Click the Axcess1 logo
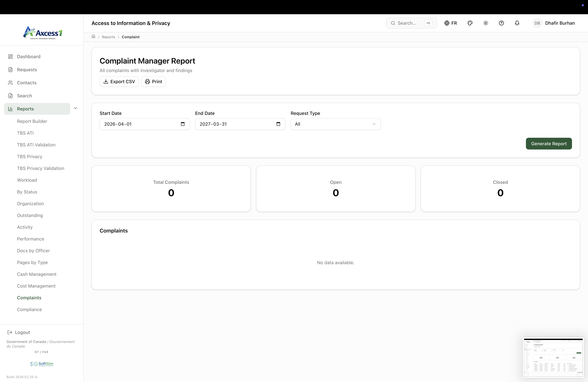This screenshot has width=588, height=382. point(43,33)
